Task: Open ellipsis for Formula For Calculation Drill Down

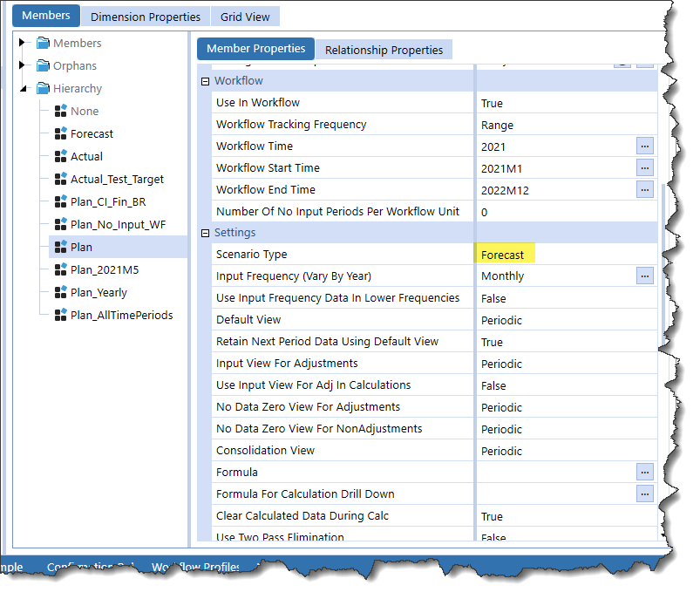Action: [x=644, y=494]
